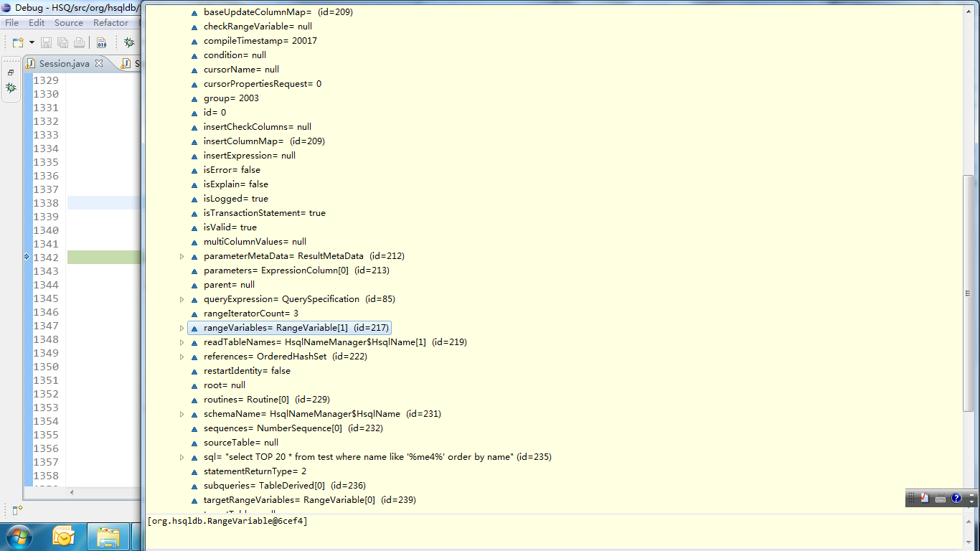Click the Save All toolbar icon

pos(62,43)
